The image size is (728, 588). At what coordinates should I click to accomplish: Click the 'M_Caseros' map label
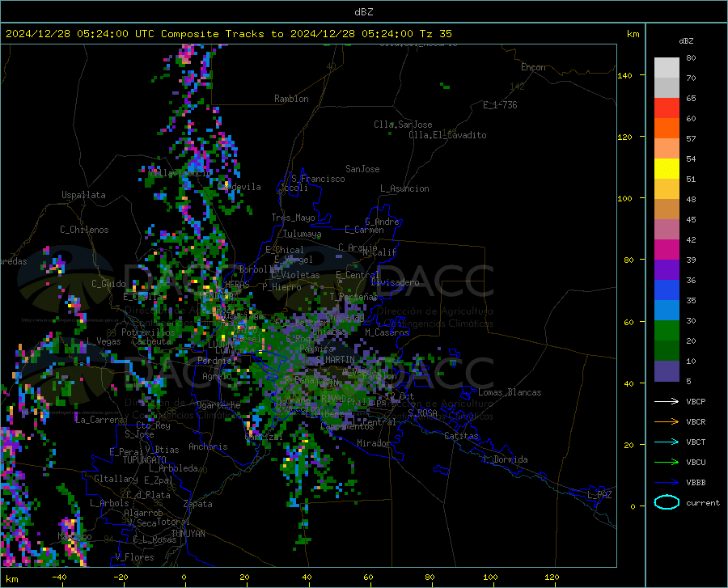[387, 332]
